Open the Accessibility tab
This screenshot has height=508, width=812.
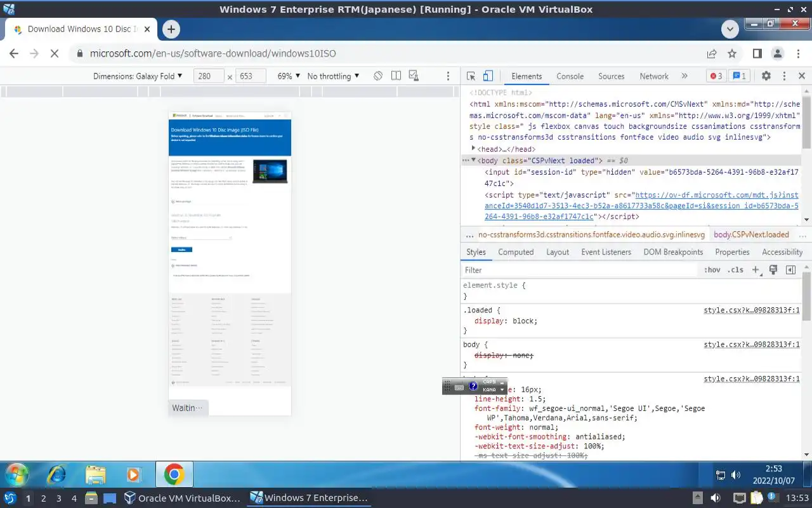pos(782,252)
